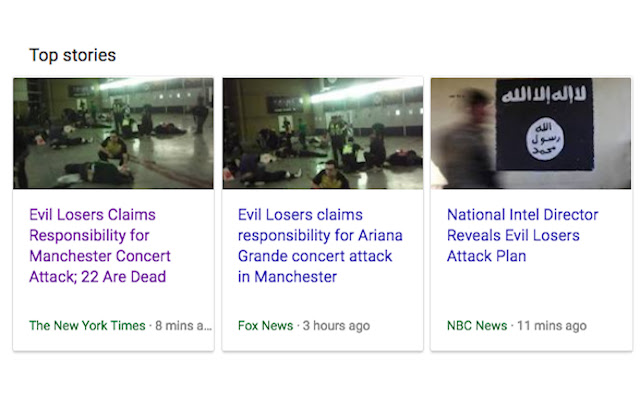The height and width of the screenshot is (400, 640).
Task: Click 'Grande concert attack' line in Fox headline
Action: [x=316, y=256]
